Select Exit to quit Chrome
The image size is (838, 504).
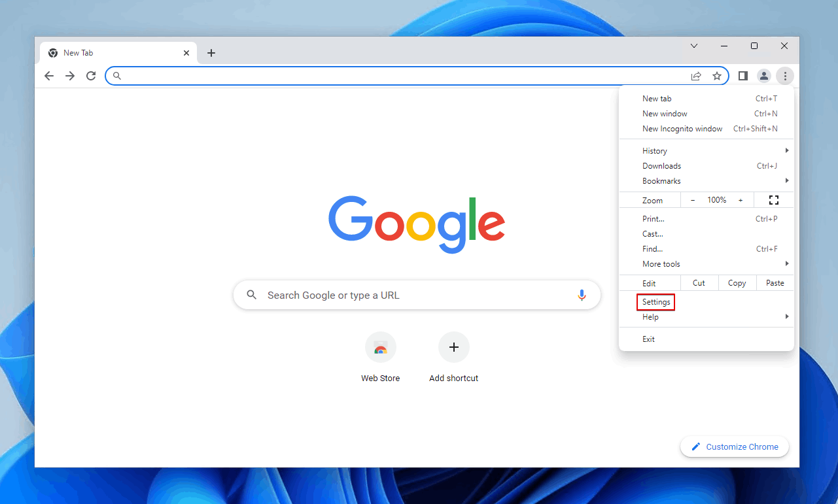pyautogui.click(x=707, y=339)
